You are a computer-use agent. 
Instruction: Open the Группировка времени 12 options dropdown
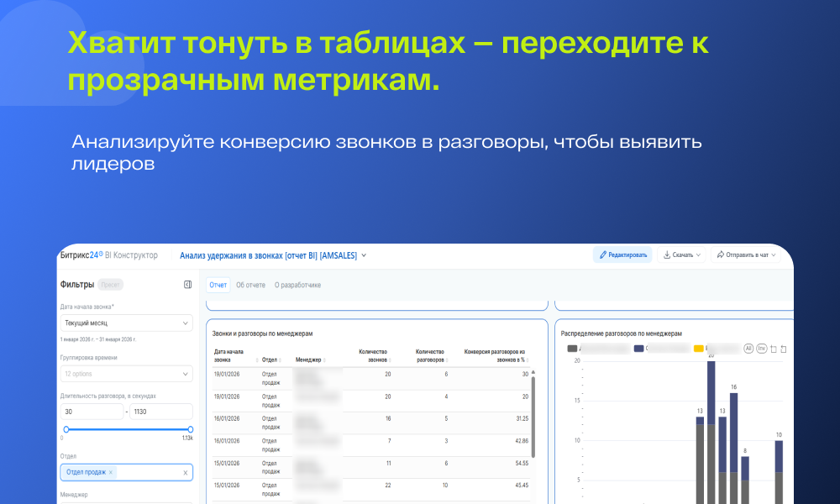[x=127, y=374]
